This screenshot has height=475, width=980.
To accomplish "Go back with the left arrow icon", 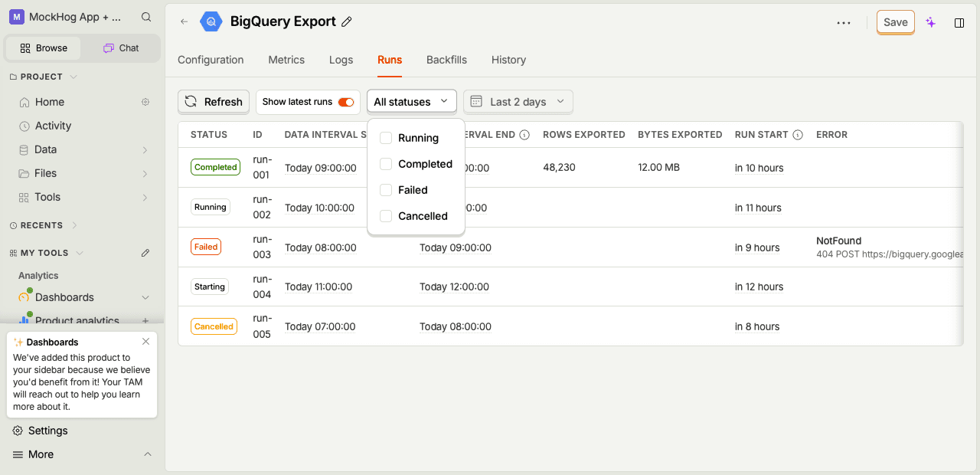I will pyautogui.click(x=185, y=22).
